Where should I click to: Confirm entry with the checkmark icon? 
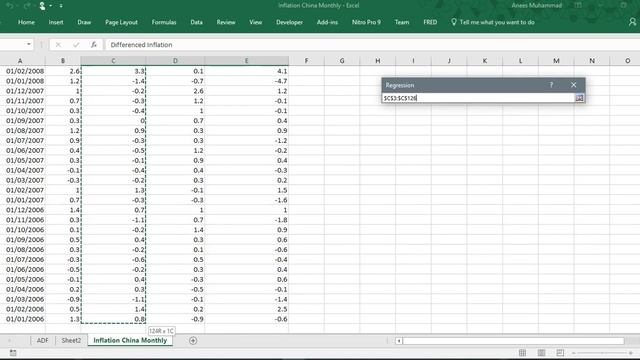pyautogui.click(x=76, y=44)
